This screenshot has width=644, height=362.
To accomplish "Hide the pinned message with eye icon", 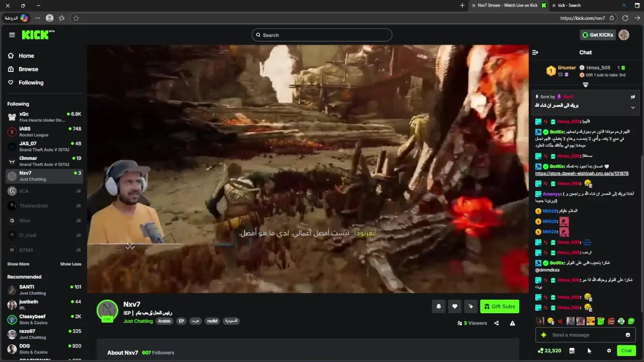I will (x=633, y=97).
